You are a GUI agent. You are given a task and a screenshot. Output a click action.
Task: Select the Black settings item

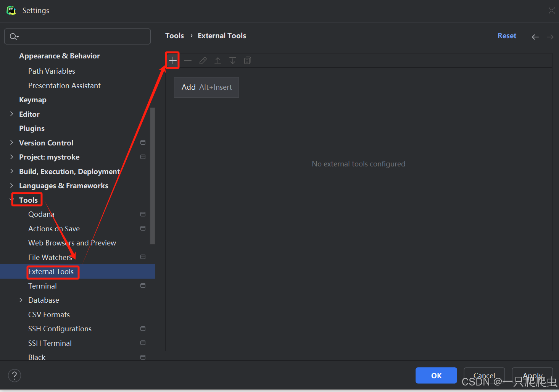click(x=37, y=357)
